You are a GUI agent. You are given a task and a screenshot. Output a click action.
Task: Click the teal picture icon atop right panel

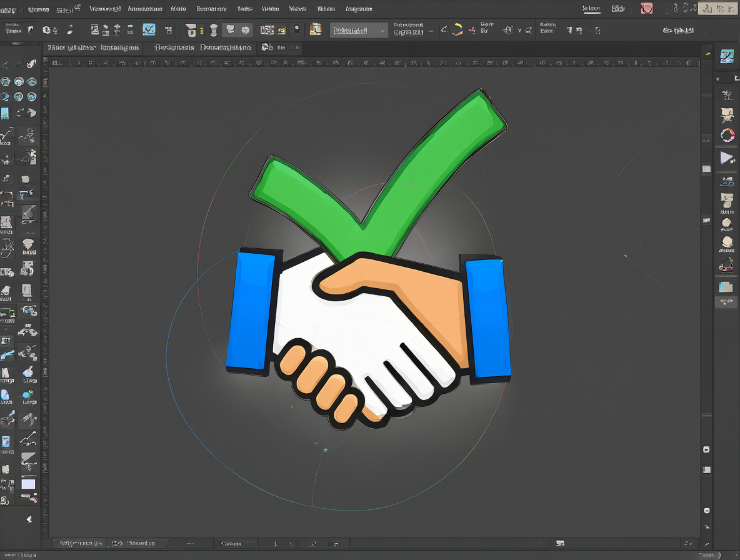point(727,56)
